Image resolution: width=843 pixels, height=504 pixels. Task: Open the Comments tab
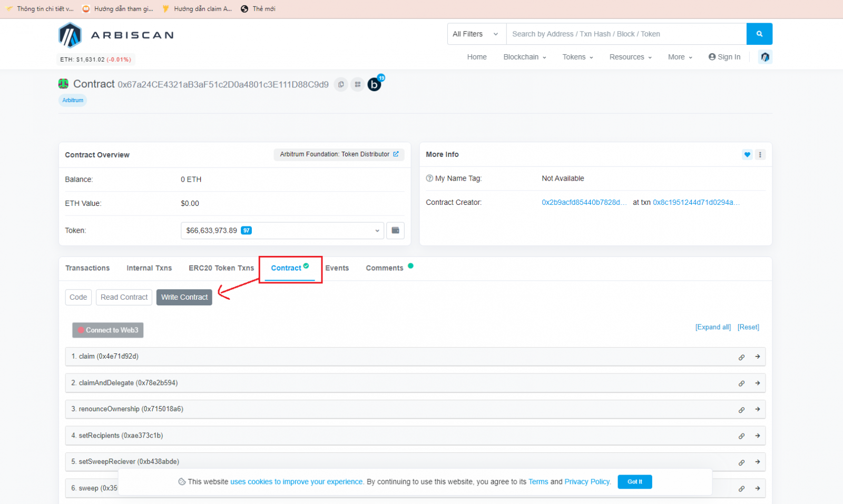coord(385,268)
